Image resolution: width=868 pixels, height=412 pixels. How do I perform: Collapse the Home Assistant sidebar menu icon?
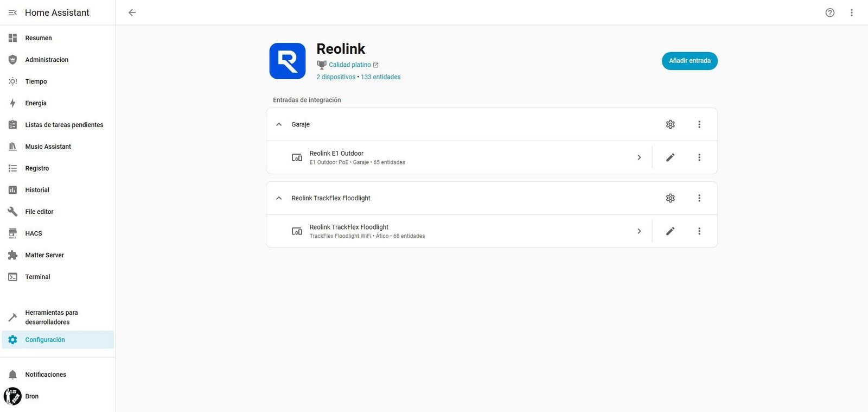click(12, 12)
